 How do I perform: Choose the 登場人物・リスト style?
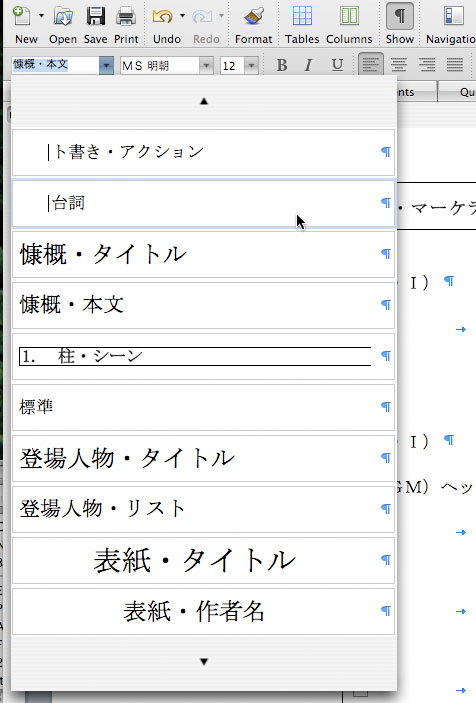tap(203, 509)
